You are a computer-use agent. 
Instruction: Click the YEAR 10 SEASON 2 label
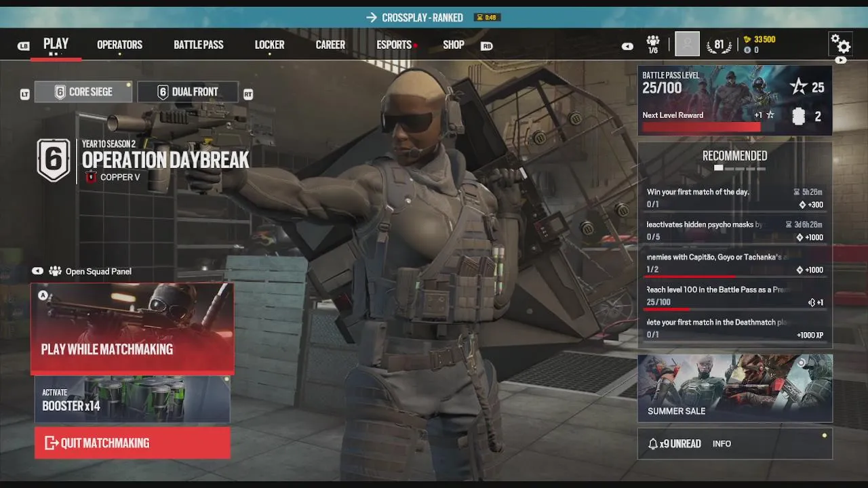108,144
